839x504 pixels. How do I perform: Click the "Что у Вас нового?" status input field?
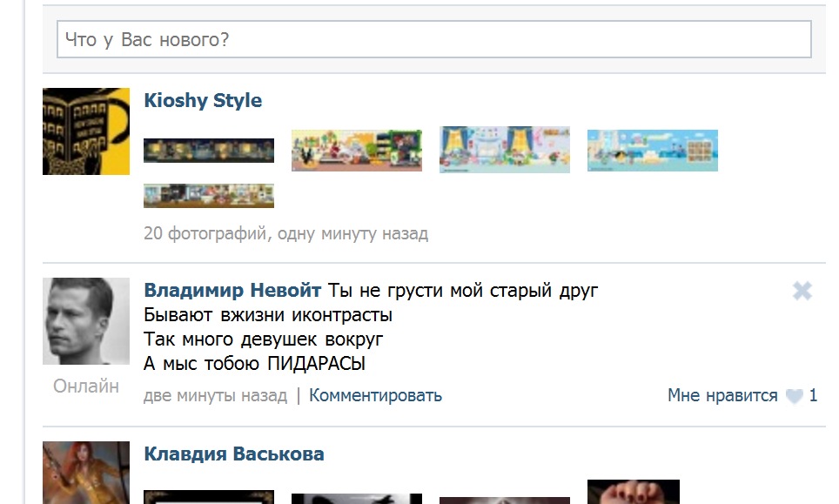pos(433,40)
